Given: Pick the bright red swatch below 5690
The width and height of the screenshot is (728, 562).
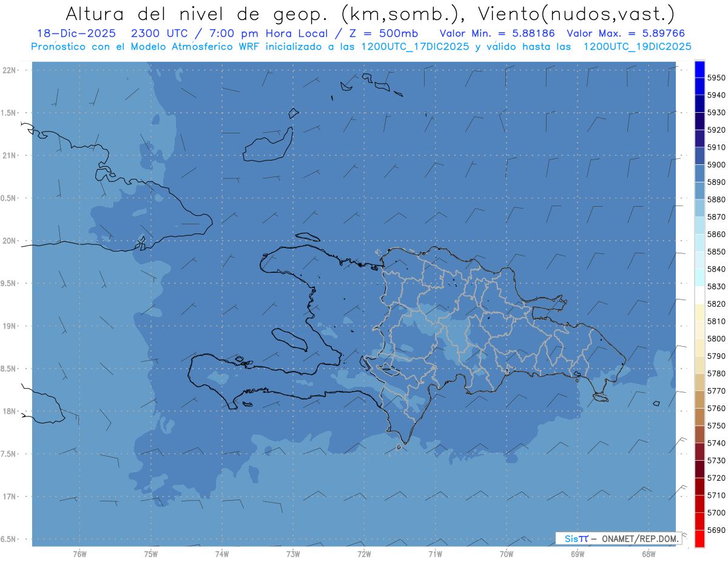Looking at the screenshot, I should coord(699,538).
